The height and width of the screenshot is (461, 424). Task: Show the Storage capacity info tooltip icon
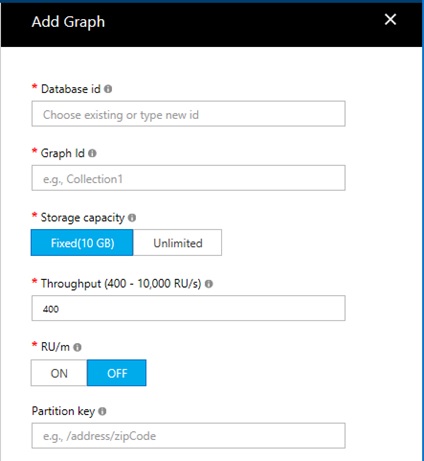tap(132, 218)
